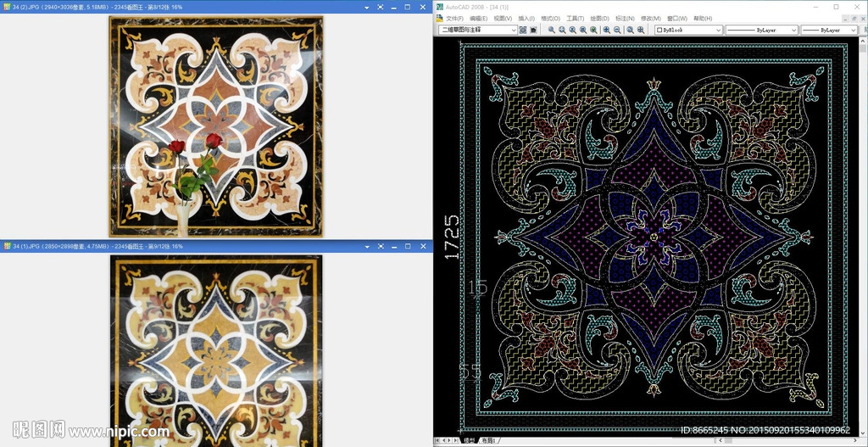
Task: Click the AutoCAD 2008 title bar app icon
Action: tap(440, 7)
